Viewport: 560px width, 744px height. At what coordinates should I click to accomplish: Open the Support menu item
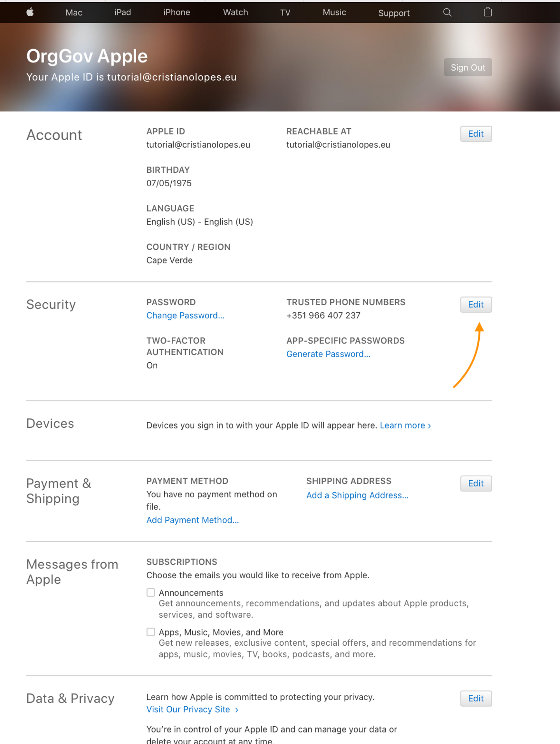pyautogui.click(x=394, y=13)
